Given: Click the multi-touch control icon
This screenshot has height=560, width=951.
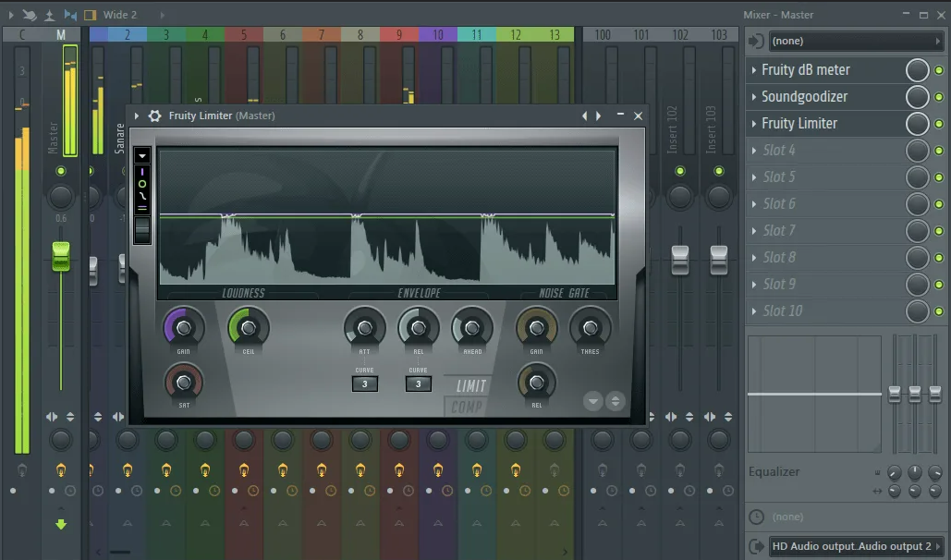Looking at the screenshot, I should [x=30, y=15].
